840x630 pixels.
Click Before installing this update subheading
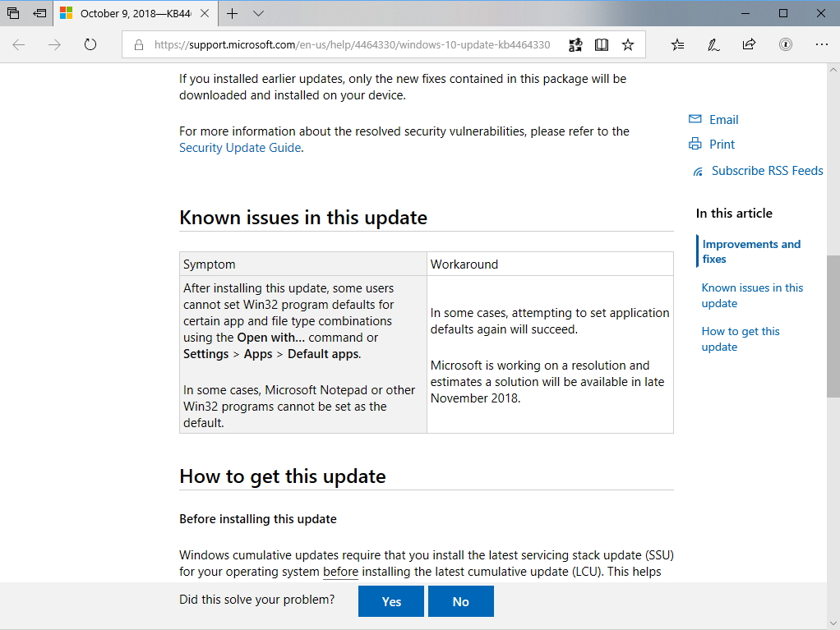click(x=258, y=519)
